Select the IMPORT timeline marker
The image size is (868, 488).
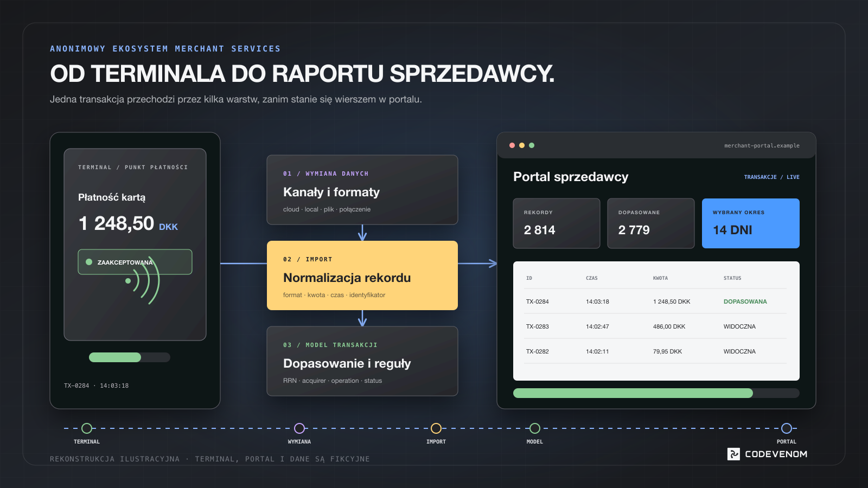(436, 428)
